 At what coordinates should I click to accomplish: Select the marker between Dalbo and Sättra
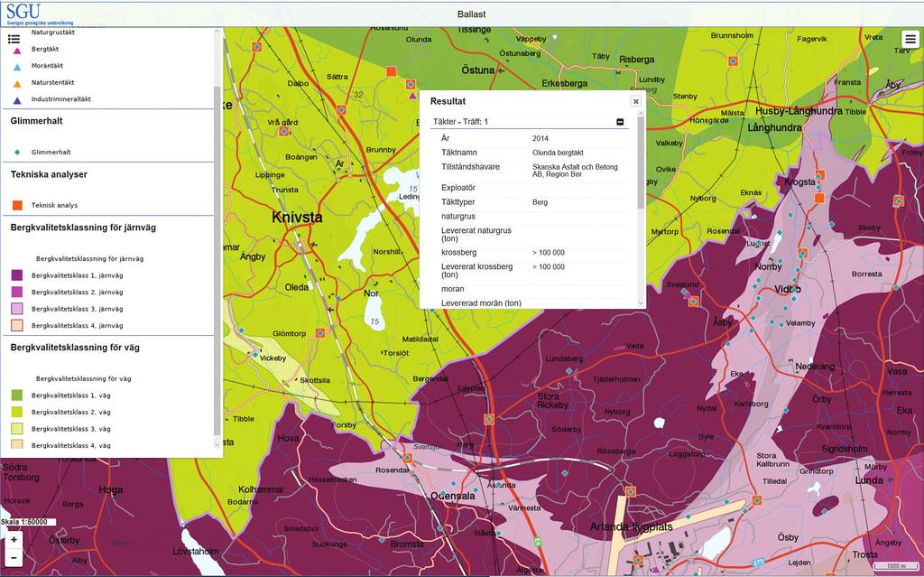[x=340, y=110]
